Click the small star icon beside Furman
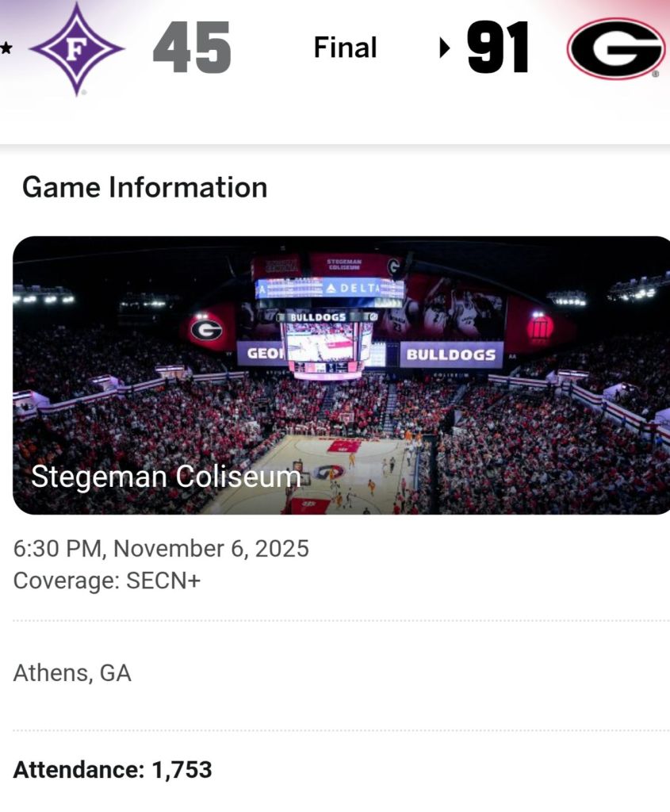 (x=6, y=48)
